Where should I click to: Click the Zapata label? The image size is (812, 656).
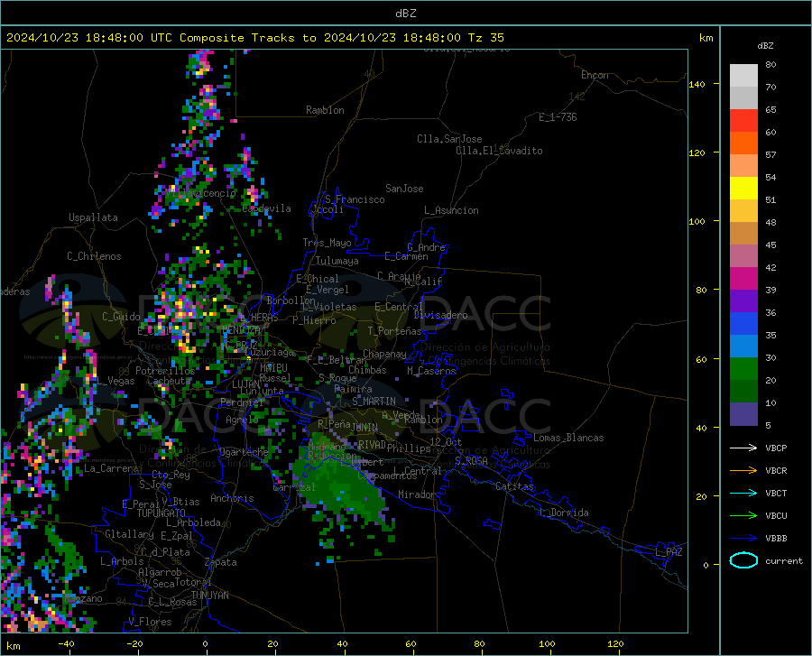click(x=221, y=562)
